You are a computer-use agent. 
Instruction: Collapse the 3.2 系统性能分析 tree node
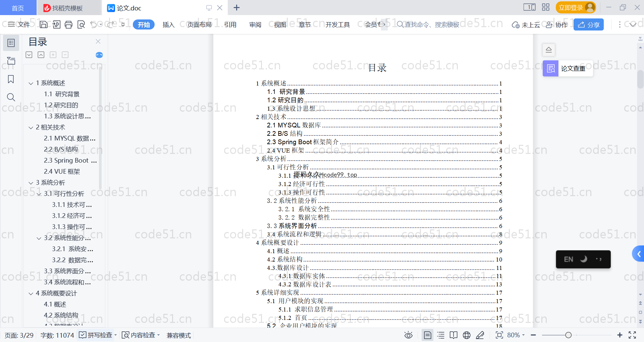39,238
